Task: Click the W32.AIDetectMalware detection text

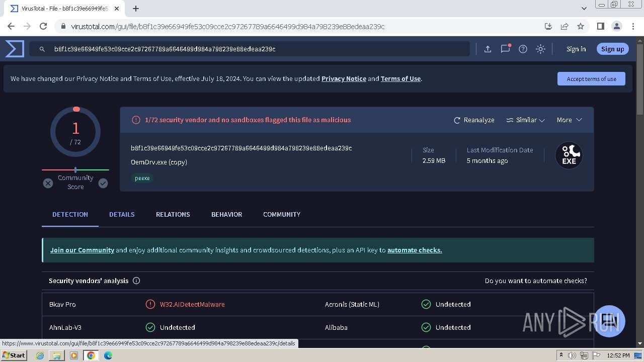Action: click(x=192, y=304)
